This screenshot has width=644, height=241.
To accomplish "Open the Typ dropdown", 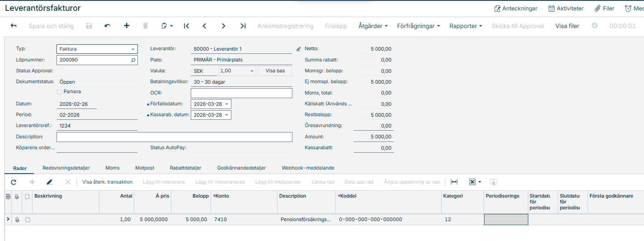I will pos(133,49).
